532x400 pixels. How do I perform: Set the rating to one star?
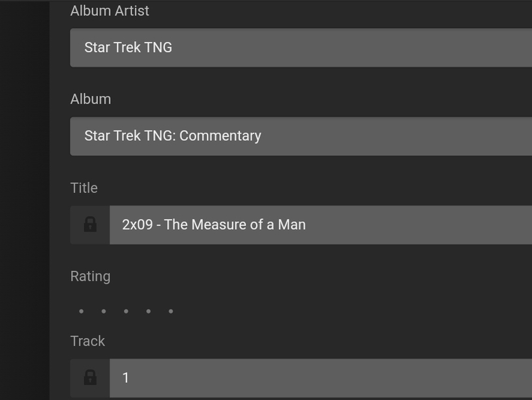tap(81, 311)
